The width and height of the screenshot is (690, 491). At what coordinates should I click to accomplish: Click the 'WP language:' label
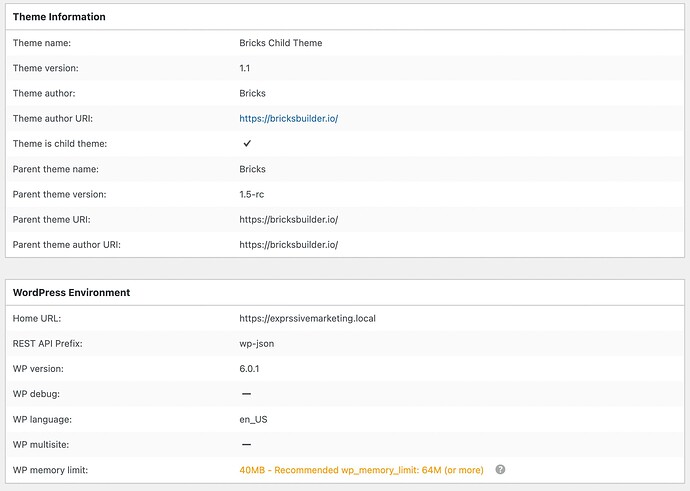pos(42,419)
